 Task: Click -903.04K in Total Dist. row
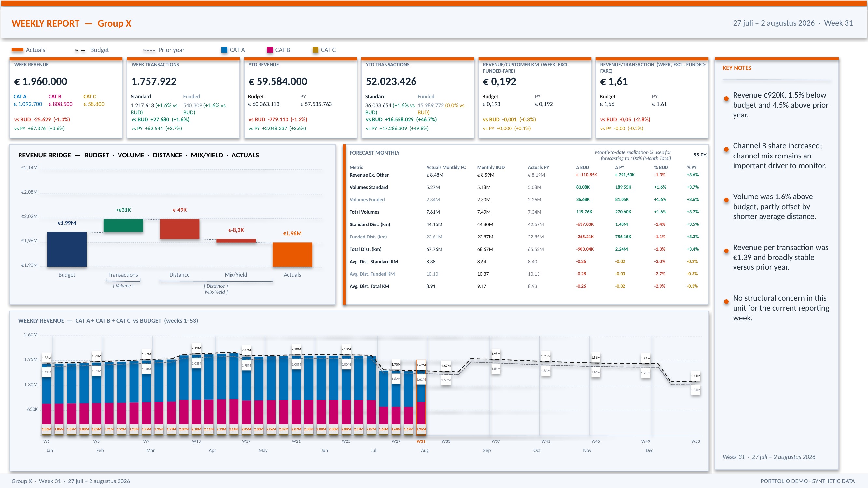(x=585, y=249)
